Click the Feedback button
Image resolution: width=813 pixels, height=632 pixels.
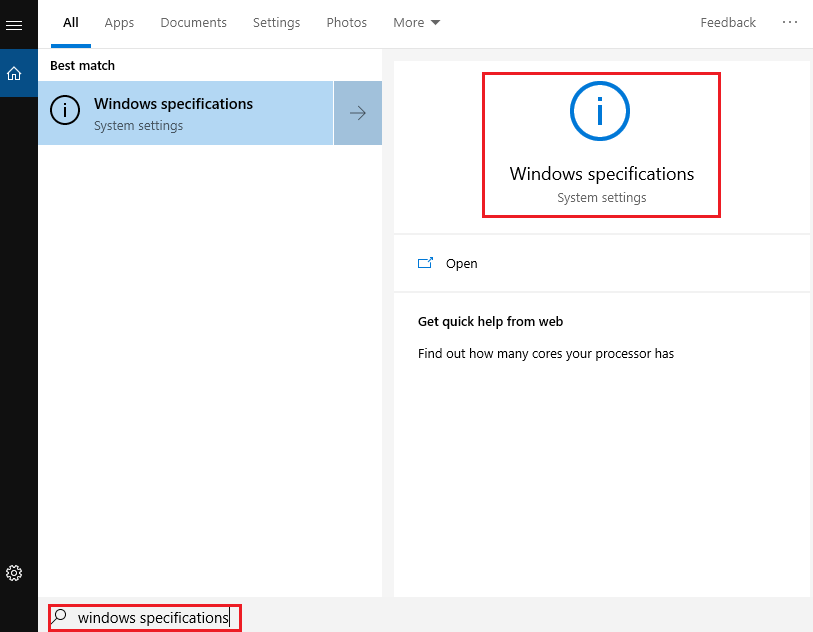point(727,23)
